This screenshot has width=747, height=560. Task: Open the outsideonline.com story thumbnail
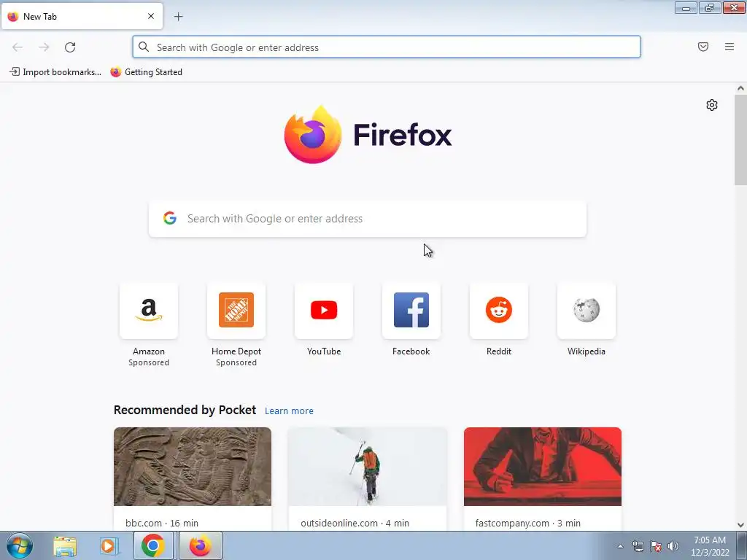(x=368, y=467)
